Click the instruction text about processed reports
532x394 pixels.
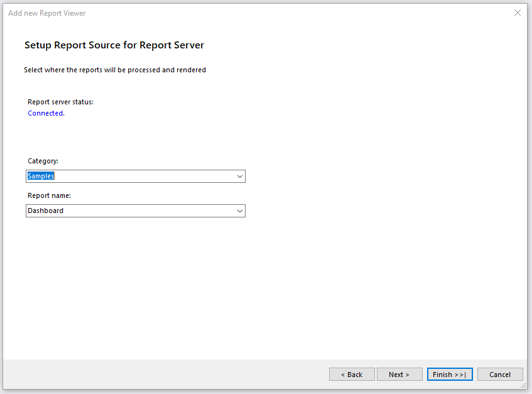115,70
